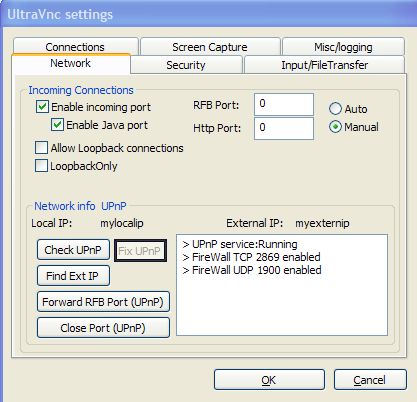Select the Manual radio button

tap(335, 127)
